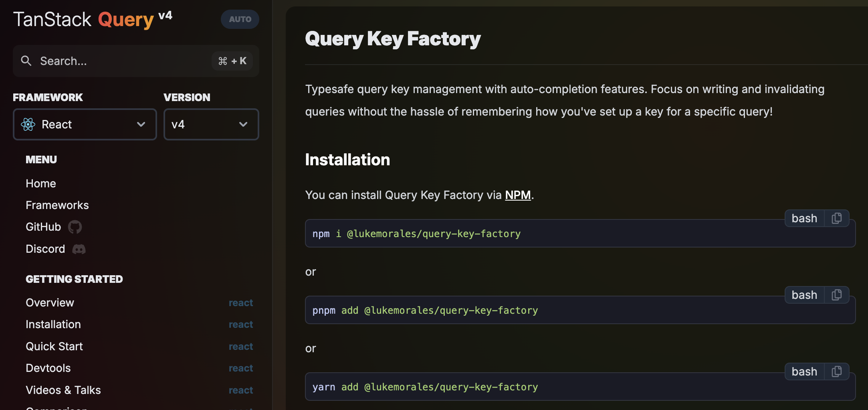Go to Home in the menu
This screenshot has height=410, width=868.
pos(41,183)
